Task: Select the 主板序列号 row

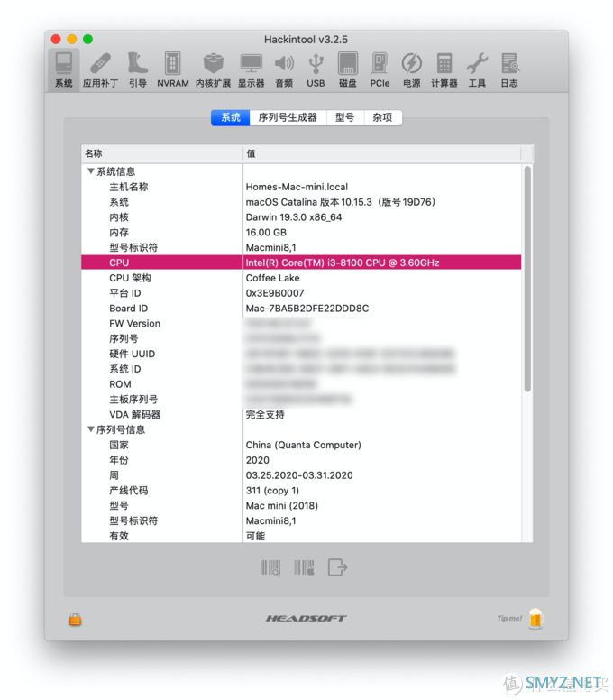Action: [x=301, y=399]
